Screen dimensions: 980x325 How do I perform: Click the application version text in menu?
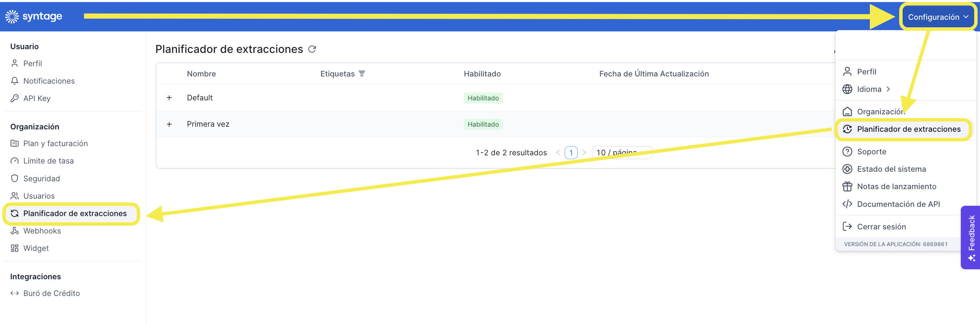tap(895, 244)
